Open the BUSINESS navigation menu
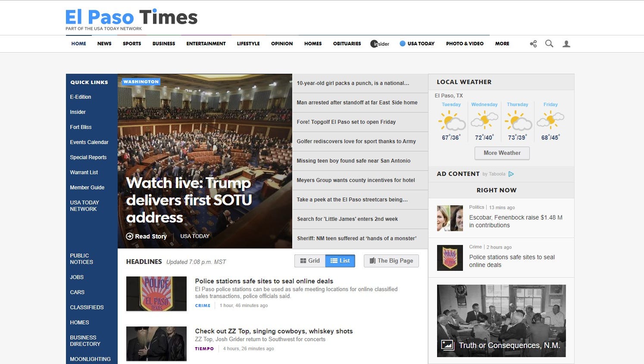This screenshot has width=644, height=364. tap(164, 44)
